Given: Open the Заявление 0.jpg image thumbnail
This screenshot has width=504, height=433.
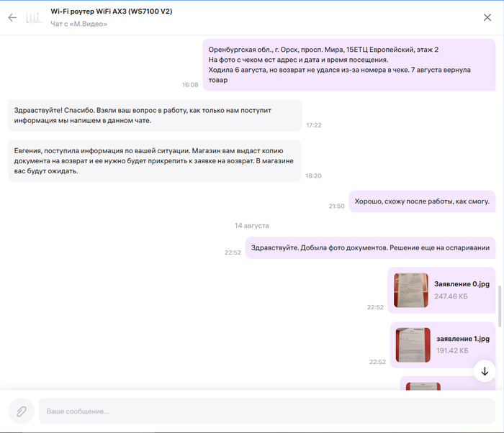Looking at the screenshot, I should 411,291.
